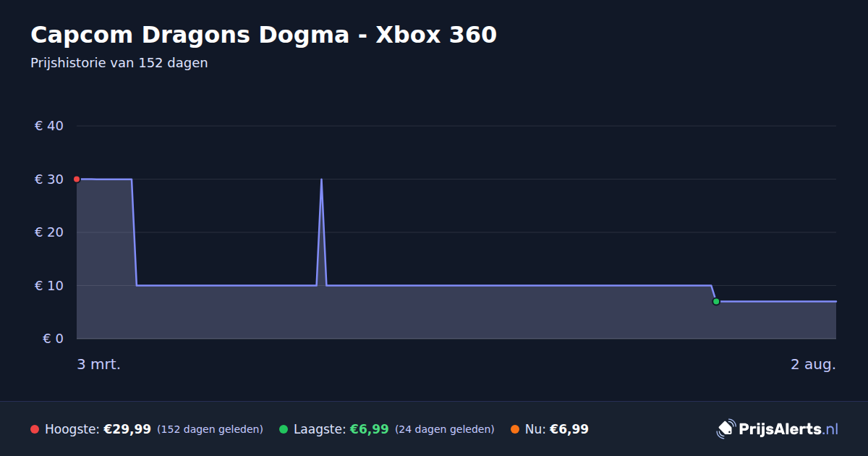Click the Hoogste €29,99 price value

click(127, 429)
